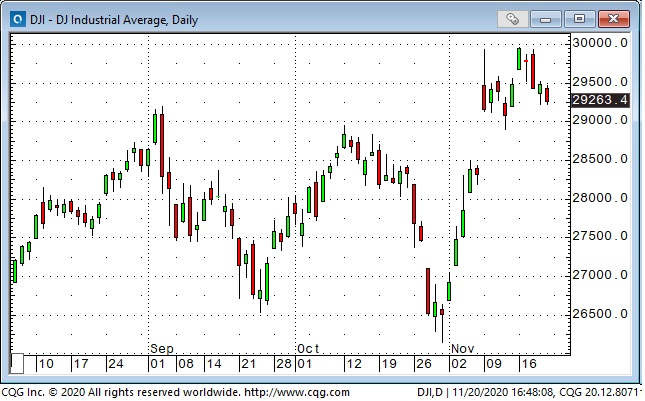Click the chain link icon button
This screenshot has width=645, height=401.
[x=512, y=19]
